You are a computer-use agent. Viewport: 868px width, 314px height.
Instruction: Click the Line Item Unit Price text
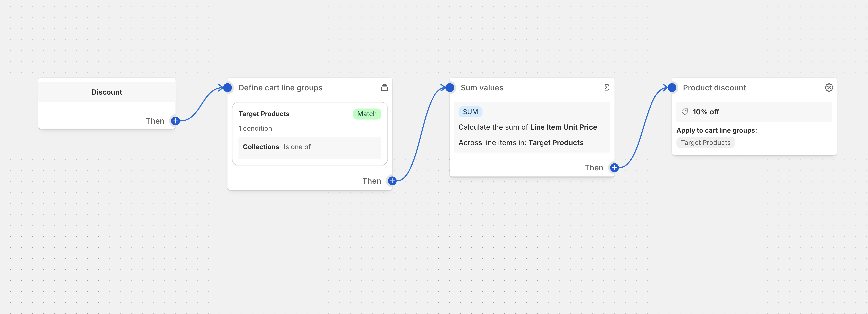563,127
